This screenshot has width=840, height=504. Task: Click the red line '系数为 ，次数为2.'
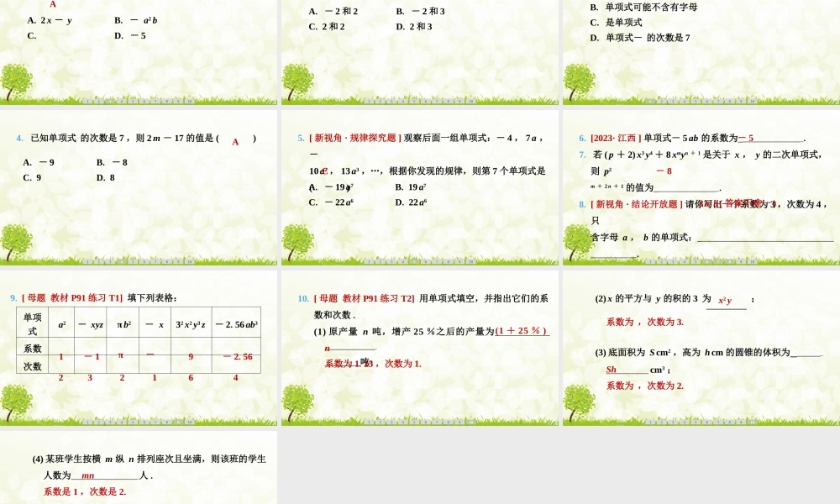click(645, 386)
